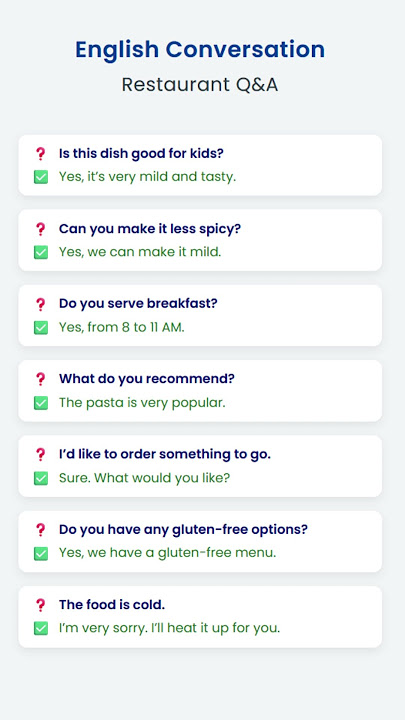Image resolution: width=405 pixels, height=720 pixels.
Task: Click checkmark beside 'Yes, we have a gluten-free menu.'
Action: pyautogui.click(x=41, y=553)
